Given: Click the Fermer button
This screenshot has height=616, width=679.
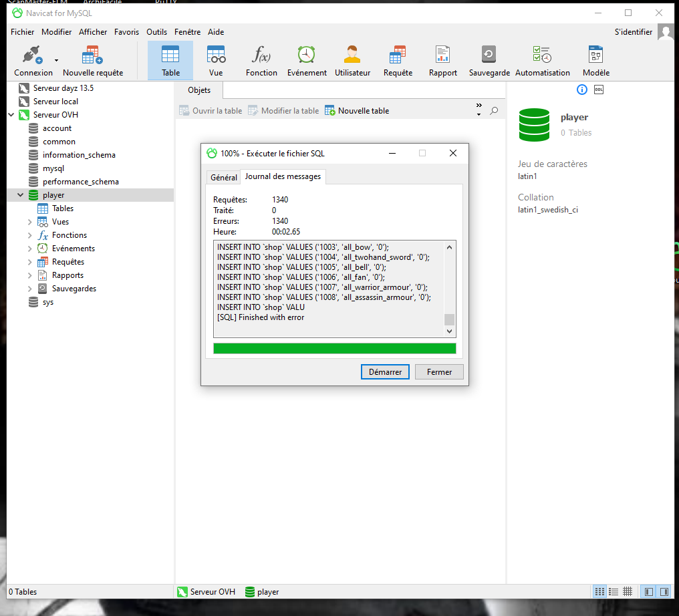Looking at the screenshot, I should click(x=439, y=372).
